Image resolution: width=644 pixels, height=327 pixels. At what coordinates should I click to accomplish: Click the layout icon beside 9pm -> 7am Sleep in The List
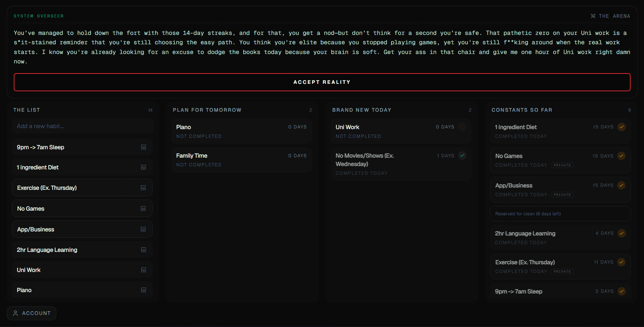(x=144, y=147)
